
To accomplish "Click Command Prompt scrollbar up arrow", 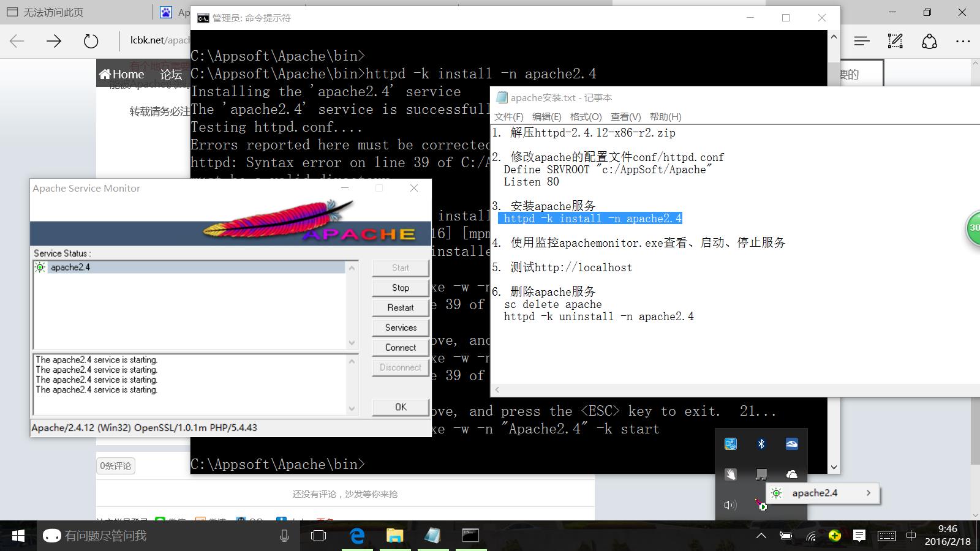I will coord(834,37).
